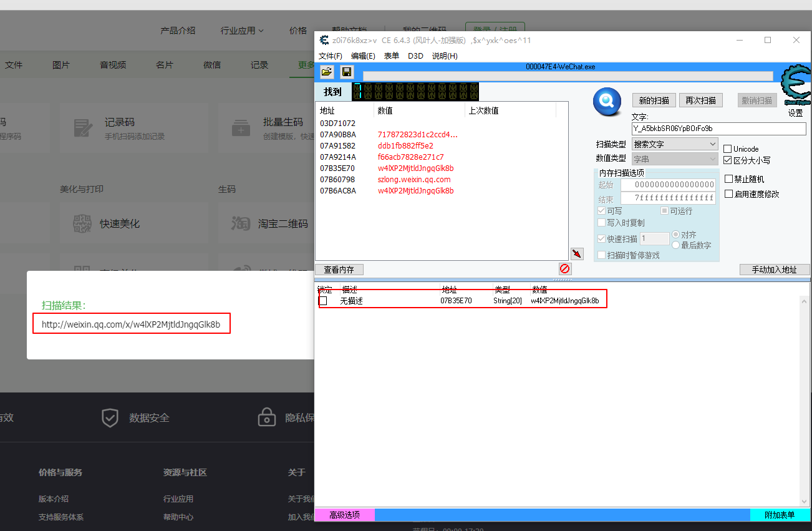Click the 设置 label under the logo
Screen dimensions: 812x531
796,113
